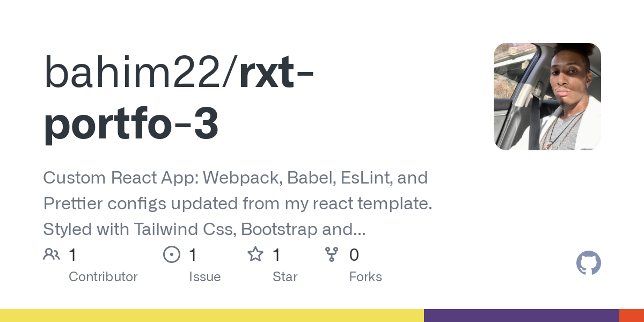Screen dimensions: 644x322
Task: Click the bahim22 owner name
Action: click(x=136, y=73)
